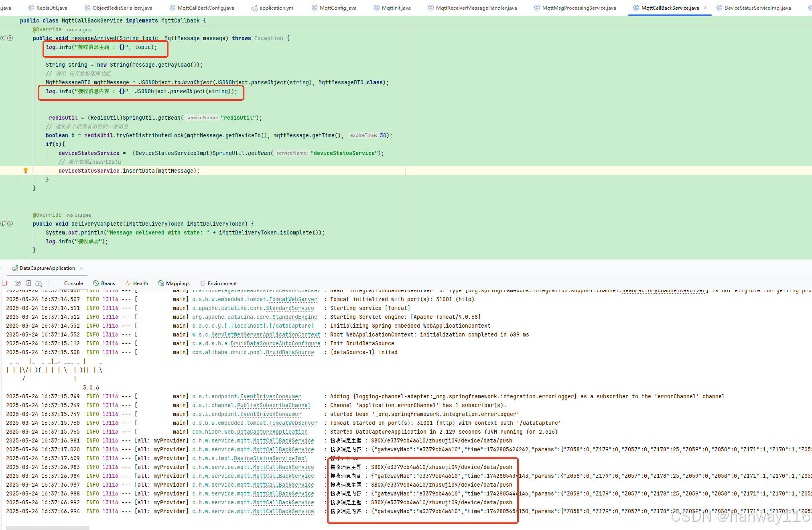Open the profiler gauge icon

(x=38, y=283)
